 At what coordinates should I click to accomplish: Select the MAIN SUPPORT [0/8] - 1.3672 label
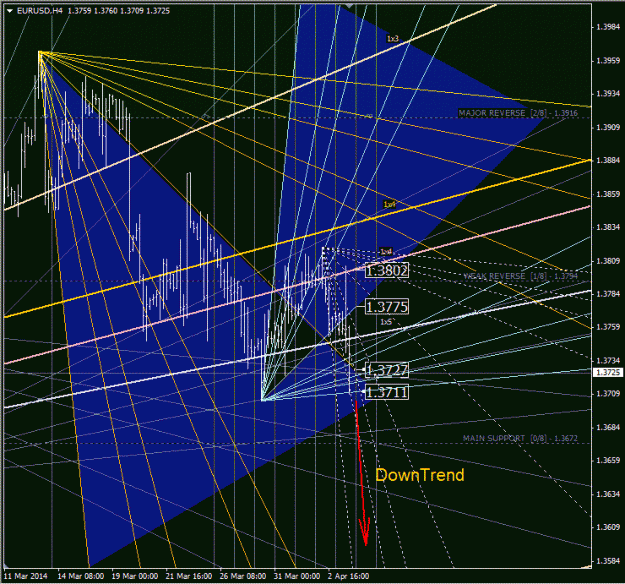click(x=520, y=438)
